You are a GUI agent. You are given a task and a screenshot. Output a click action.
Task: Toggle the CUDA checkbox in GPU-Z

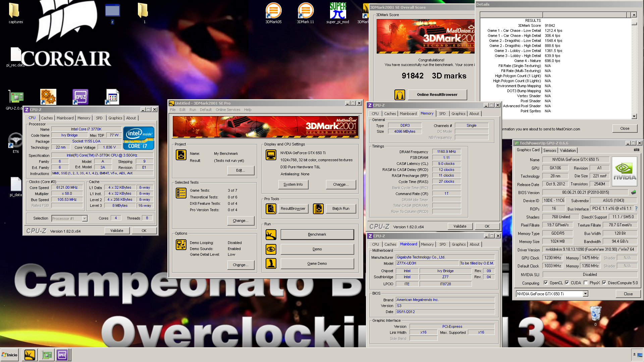coord(567,283)
